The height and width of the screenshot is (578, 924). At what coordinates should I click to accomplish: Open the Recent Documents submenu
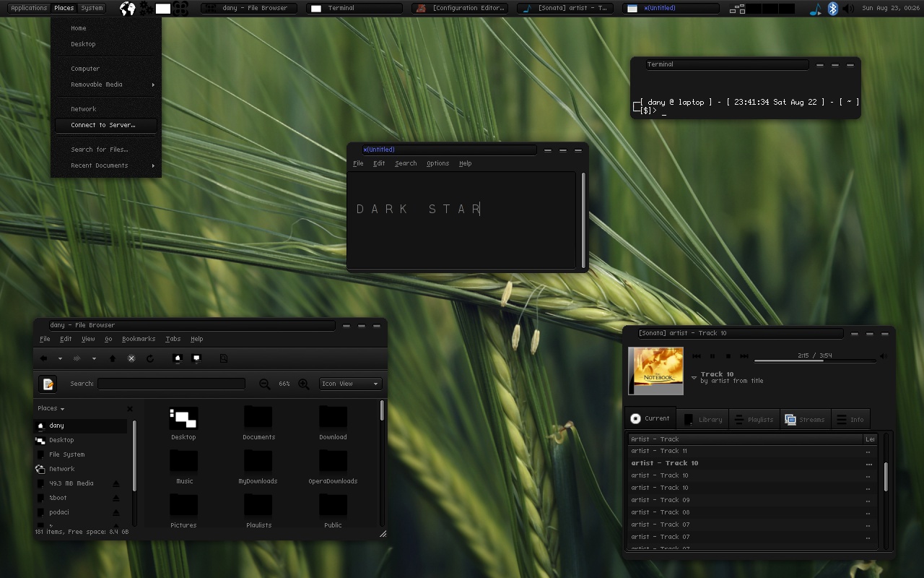pos(99,165)
